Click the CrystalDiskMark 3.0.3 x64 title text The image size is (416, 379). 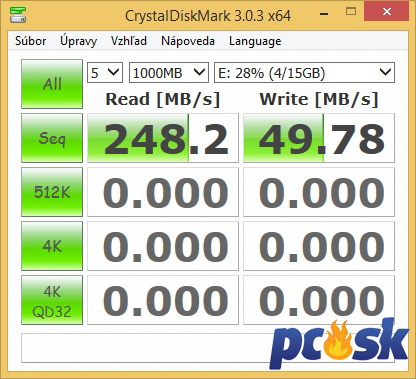[208, 16]
